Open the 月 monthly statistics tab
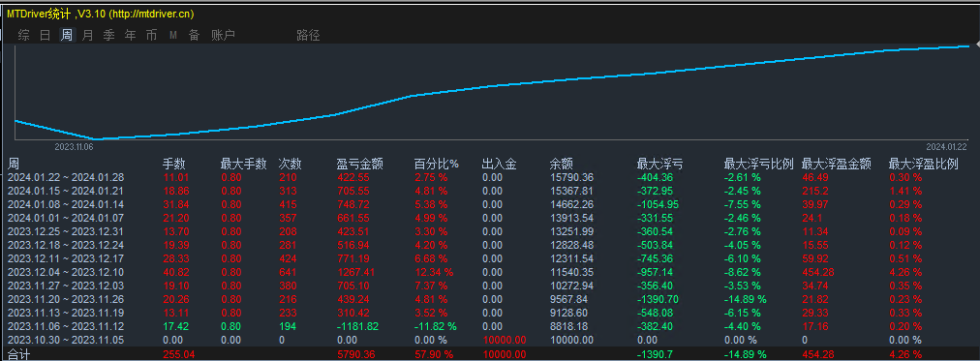The width and height of the screenshot is (980, 361). pyautogui.click(x=87, y=35)
